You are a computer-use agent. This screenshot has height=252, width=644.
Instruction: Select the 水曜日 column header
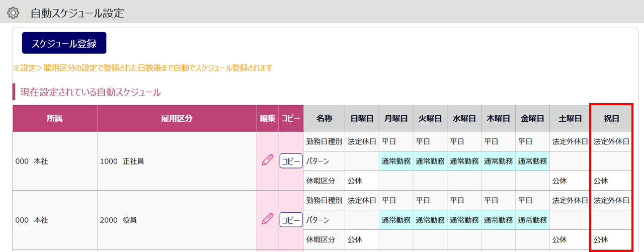point(464,118)
